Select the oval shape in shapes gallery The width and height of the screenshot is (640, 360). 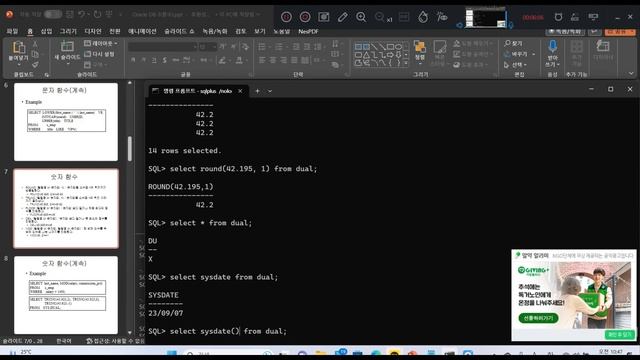click(398, 47)
